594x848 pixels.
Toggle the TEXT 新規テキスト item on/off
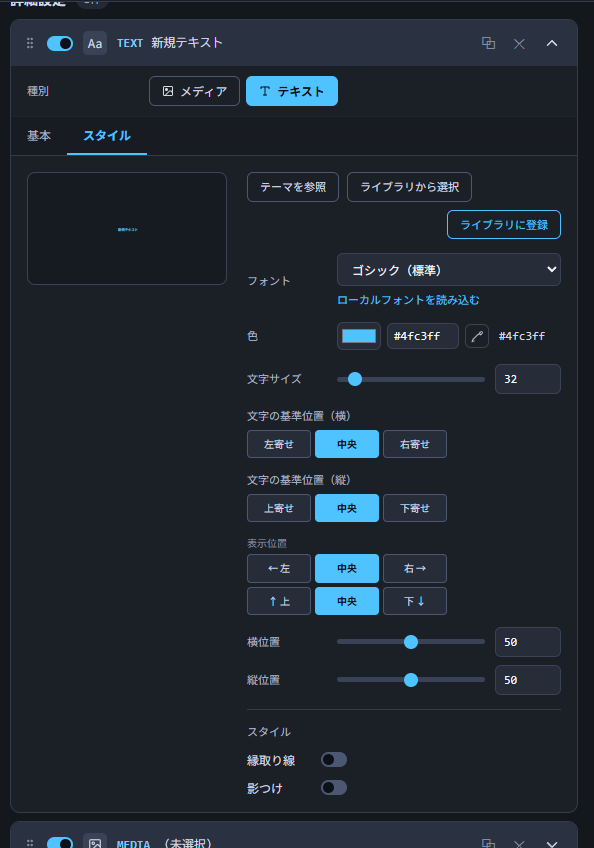point(60,43)
